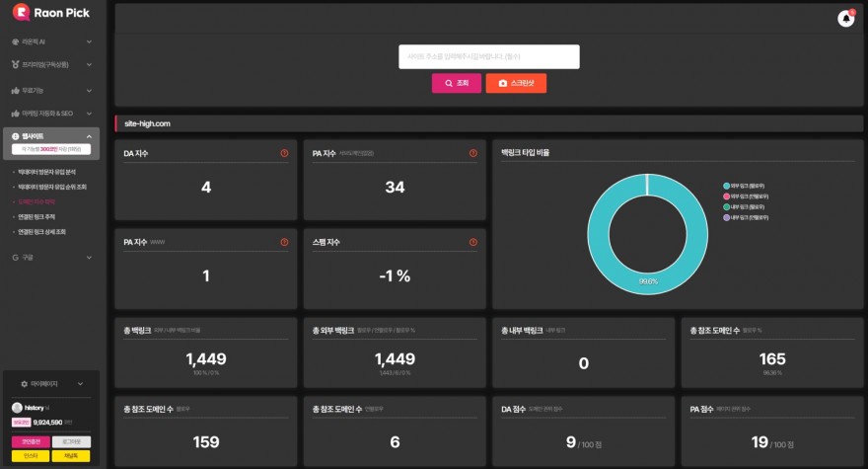The width and height of the screenshot is (868, 469).
Task: Click the help icon on DA 지수 card
Action: (284, 153)
